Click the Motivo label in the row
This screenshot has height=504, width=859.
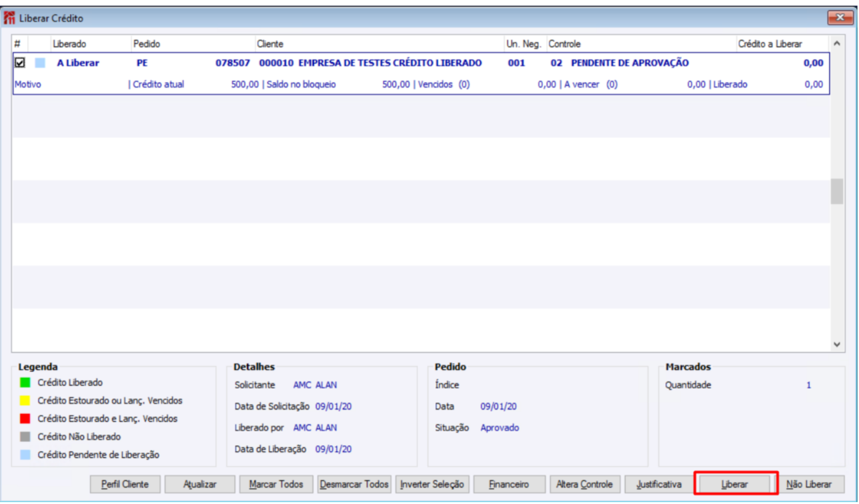click(x=27, y=85)
